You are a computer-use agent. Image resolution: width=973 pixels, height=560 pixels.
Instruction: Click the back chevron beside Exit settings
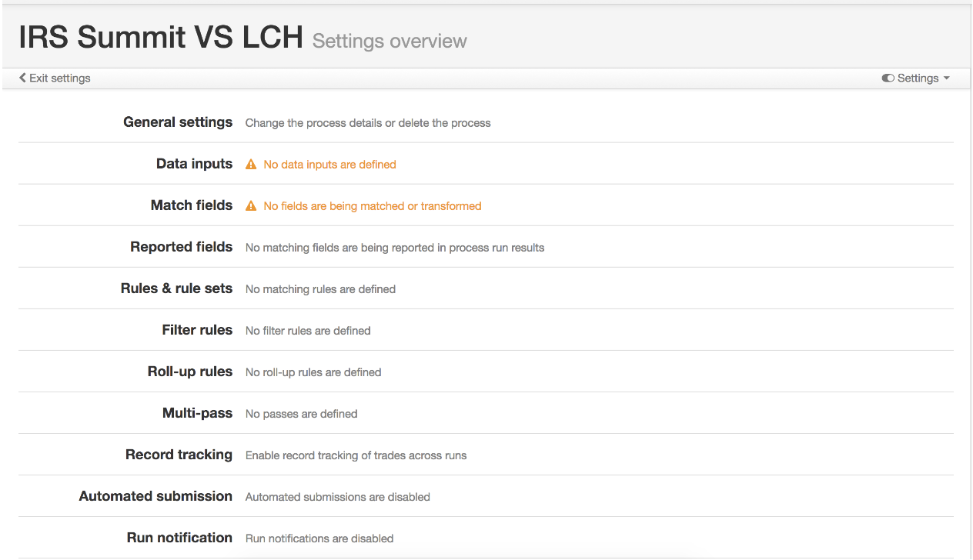pos(22,78)
